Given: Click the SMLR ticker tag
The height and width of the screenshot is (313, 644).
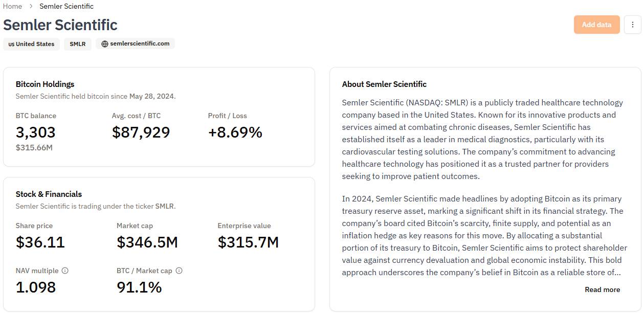Looking at the screenshot, I should pos(78,44).
